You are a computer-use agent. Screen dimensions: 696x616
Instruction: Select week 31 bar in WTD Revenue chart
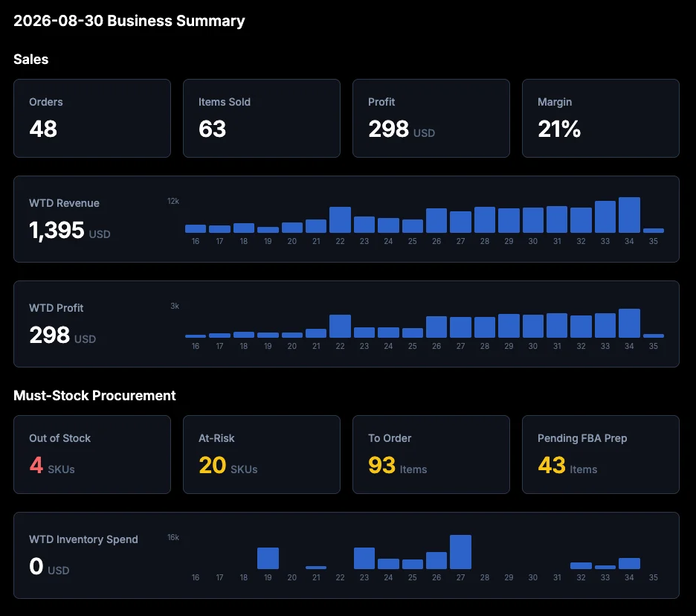click(x=557, y=219)
